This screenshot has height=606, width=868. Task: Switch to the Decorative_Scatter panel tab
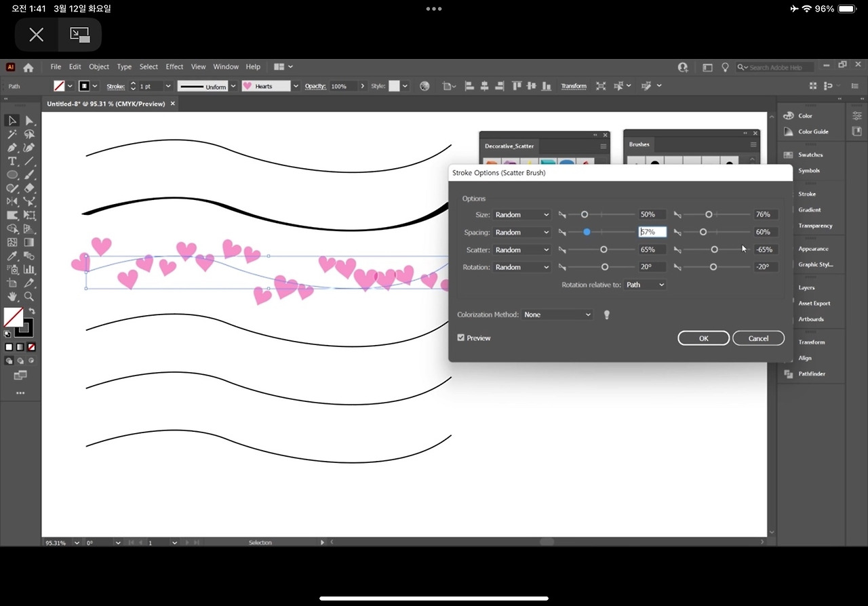coord(509,146)
